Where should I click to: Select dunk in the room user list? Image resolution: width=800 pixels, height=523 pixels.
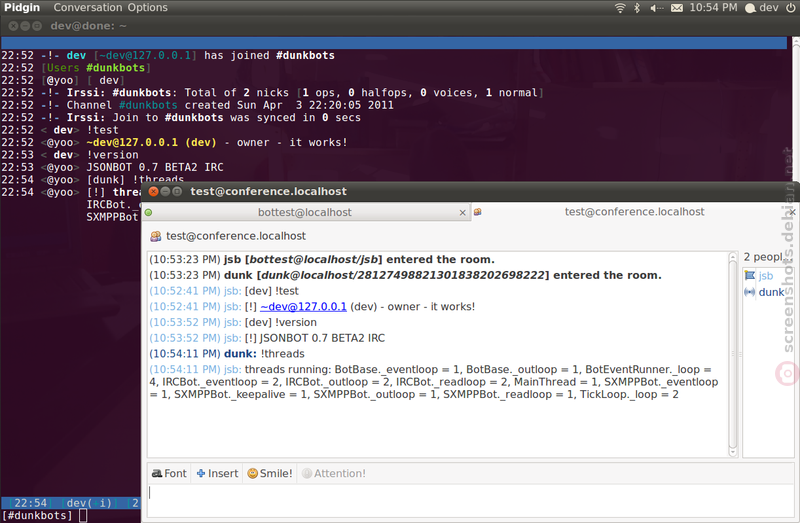point(771,292)
